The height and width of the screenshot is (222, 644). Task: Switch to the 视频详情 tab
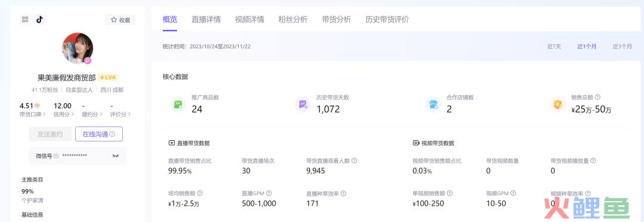pos(250,19)
